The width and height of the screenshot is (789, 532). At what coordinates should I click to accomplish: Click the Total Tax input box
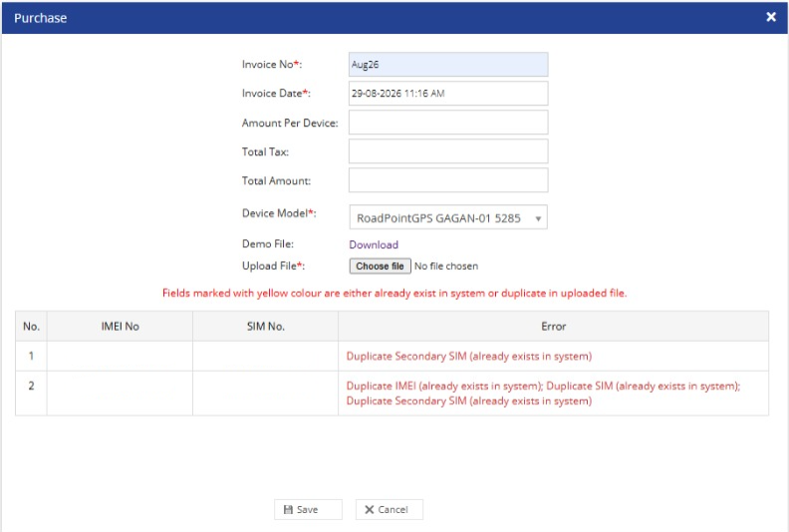(x=448, y=151)
